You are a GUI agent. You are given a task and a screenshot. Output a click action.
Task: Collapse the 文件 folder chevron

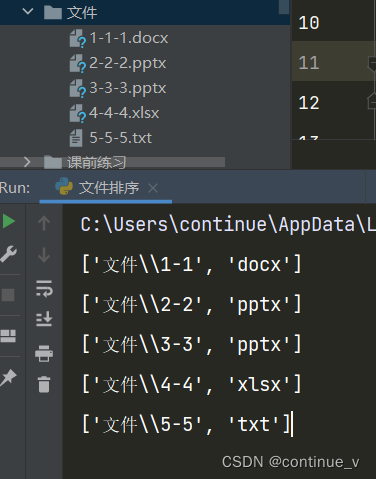point(27,12)
